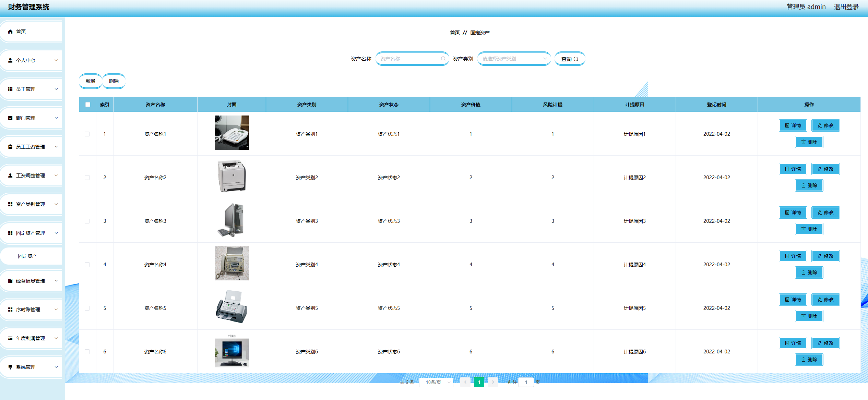
Task: Select the checkbox for row 6
Action: [87, 352]
